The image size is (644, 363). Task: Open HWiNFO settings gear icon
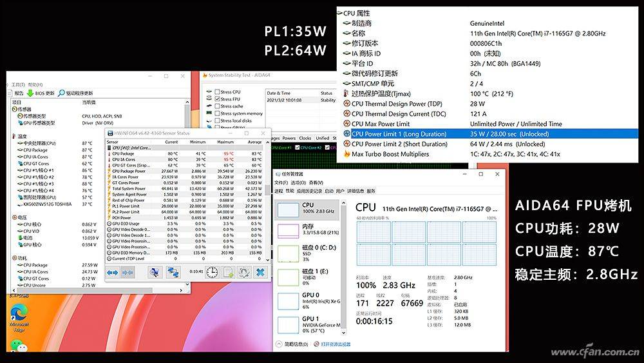click(x=244, y=272)
